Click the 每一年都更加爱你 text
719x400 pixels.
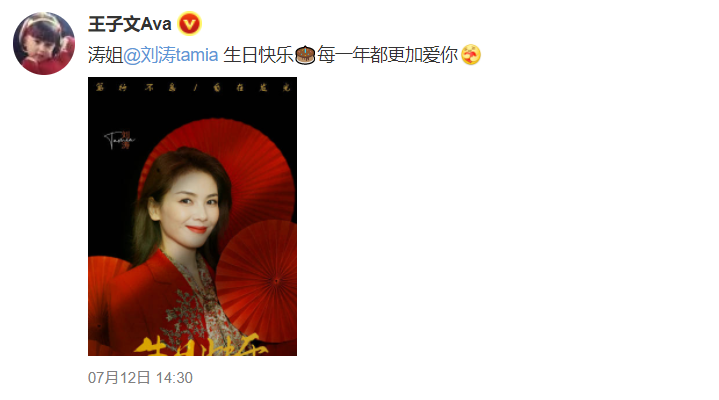pos(387,55)
